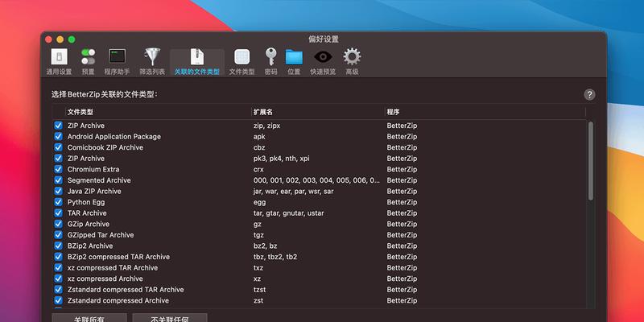Click the 选择 BetterZip 关联的文件类型 label
644x322 pixels.
(x=105, y=94)
